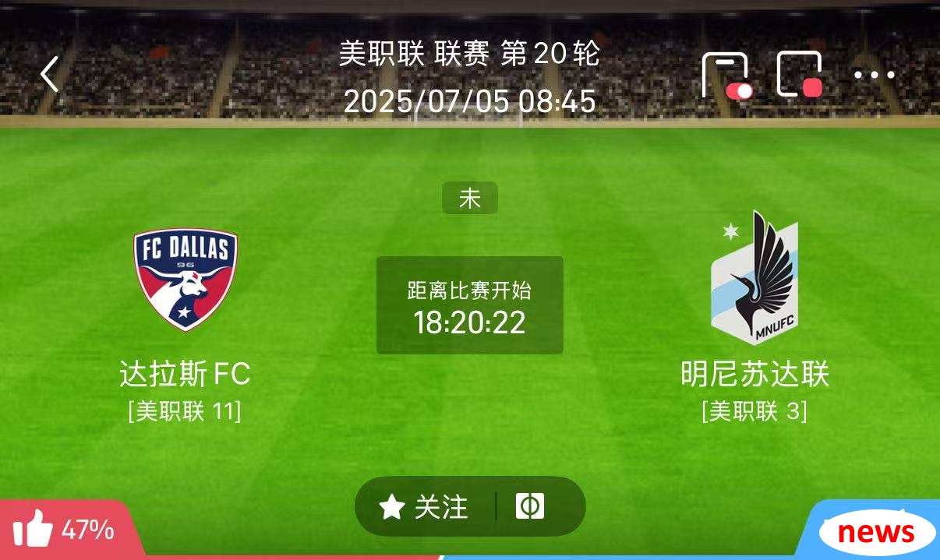Open the news badge

coord(876,533)
